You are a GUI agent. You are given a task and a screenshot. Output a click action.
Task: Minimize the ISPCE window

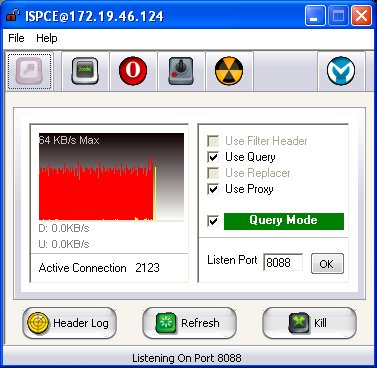315,16
